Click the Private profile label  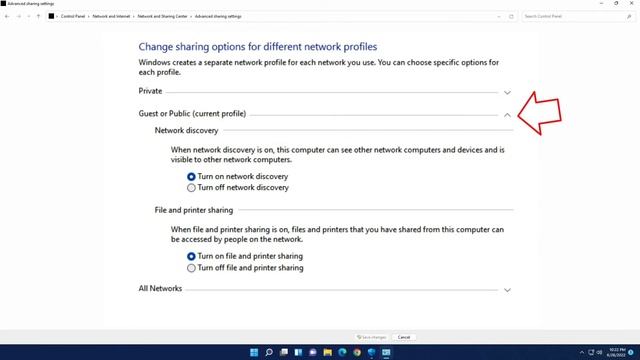pos(150,91)
